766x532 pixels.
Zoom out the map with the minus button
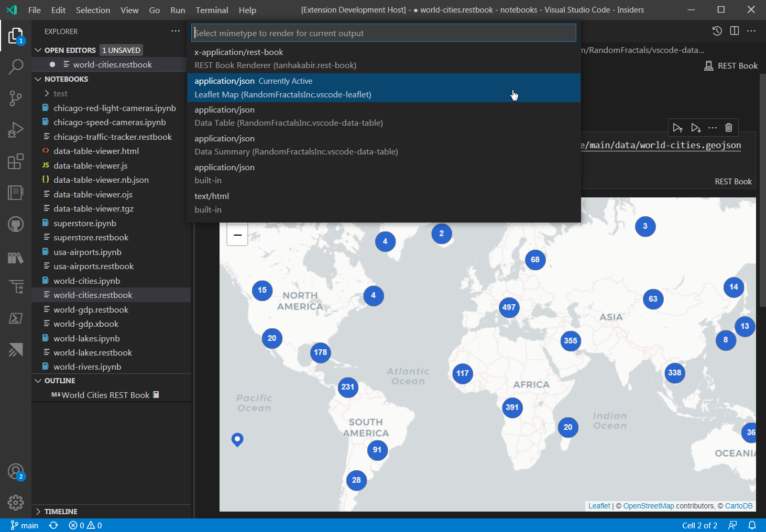[x=237, y=235]
